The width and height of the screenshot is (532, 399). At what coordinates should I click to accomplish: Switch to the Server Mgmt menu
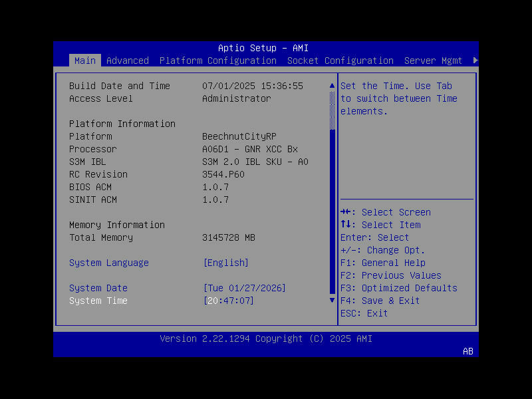433,61
